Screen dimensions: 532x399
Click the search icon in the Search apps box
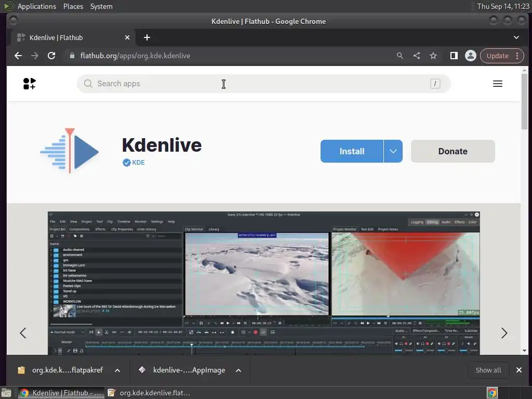point(88,84)
